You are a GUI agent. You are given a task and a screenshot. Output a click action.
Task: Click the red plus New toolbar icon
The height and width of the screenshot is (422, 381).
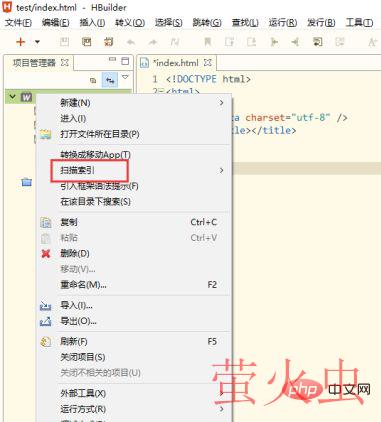21,42
